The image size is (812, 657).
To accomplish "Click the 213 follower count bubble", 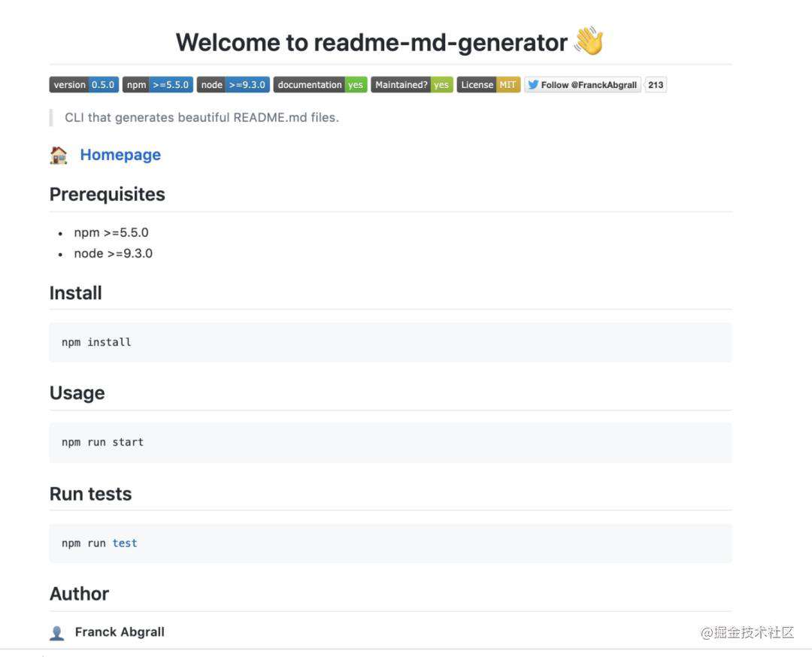I will 656,85.
